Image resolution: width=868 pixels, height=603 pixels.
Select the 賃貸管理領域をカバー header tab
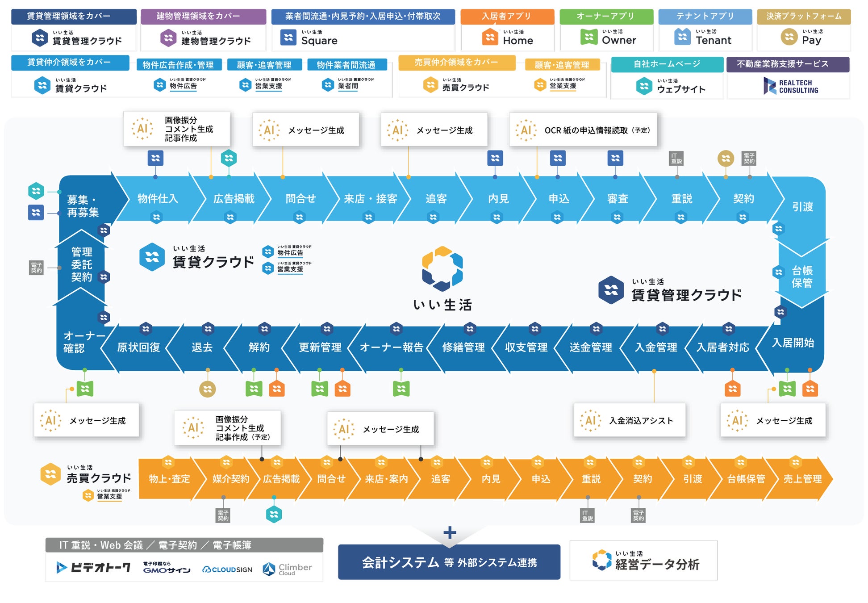[74, 17]
